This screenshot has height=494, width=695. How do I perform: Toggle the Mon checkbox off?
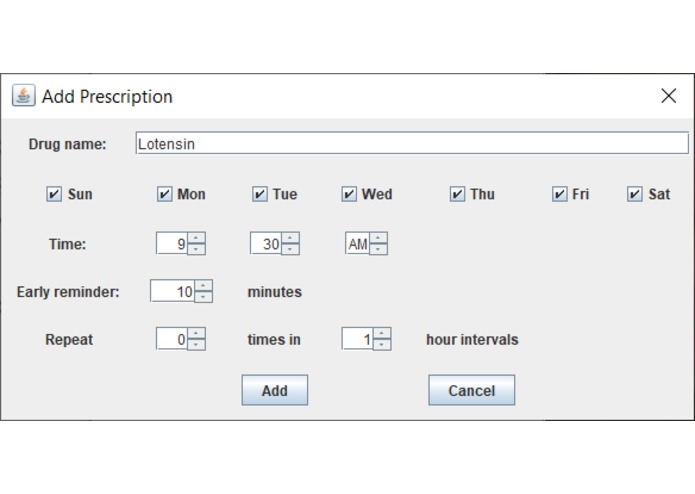[x=164, y=194]
